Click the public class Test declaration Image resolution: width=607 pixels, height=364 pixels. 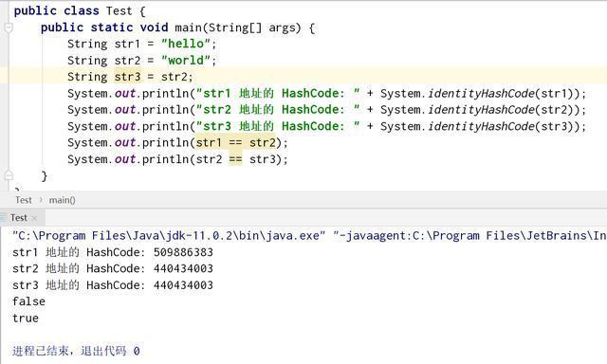click(80, 10)
